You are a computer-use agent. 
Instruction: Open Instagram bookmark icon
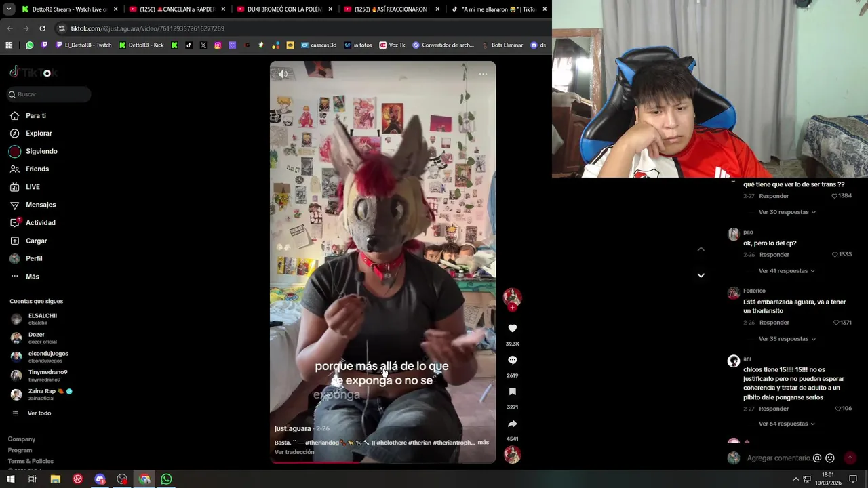point(218,45)
